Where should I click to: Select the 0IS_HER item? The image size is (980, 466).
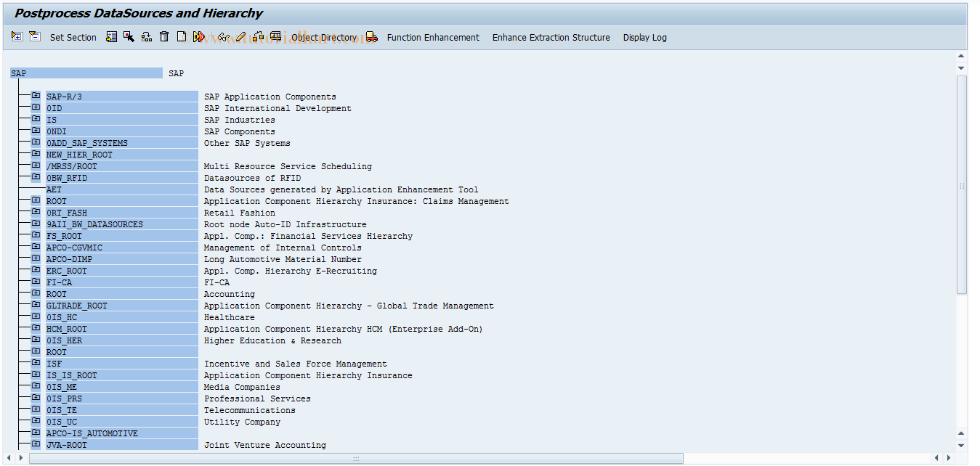(122, 340)
